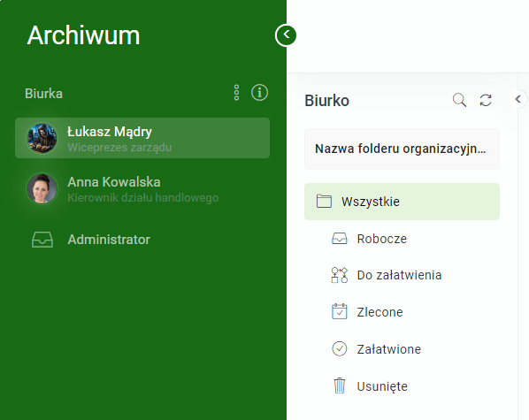The image size is (529, 420).
Task: Click Łukasz Mądry's avatar picture
Action: click(42, 138)
